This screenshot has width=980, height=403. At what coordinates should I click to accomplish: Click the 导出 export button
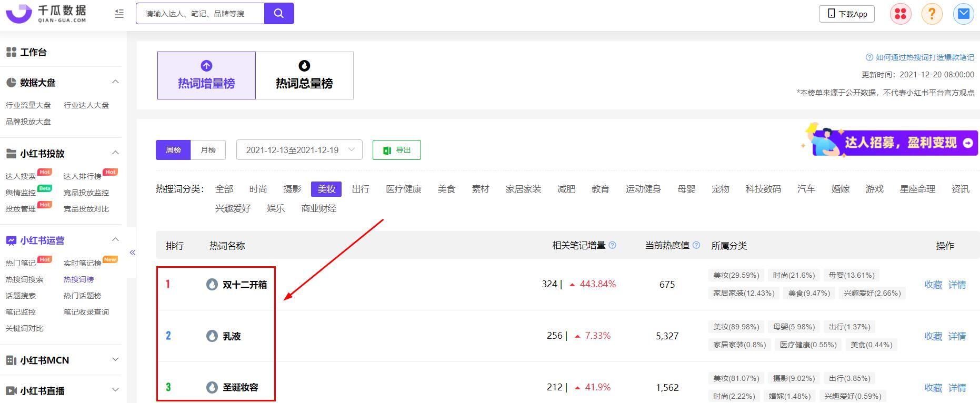(x=397, y=150)
